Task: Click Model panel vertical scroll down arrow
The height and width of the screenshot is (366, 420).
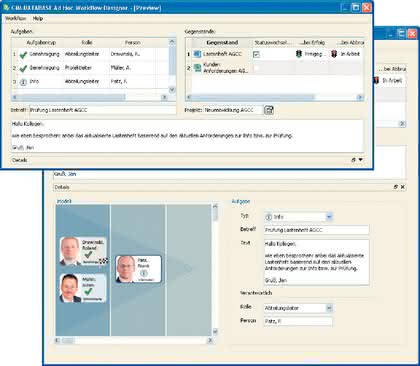Action: pyautogui.click(x=215, y=332)
